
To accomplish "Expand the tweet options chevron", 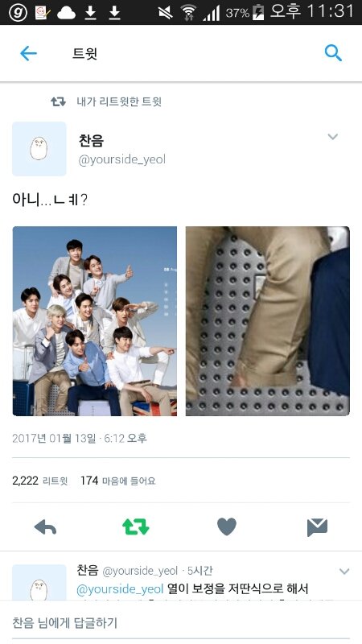I will tap(333, 137).
